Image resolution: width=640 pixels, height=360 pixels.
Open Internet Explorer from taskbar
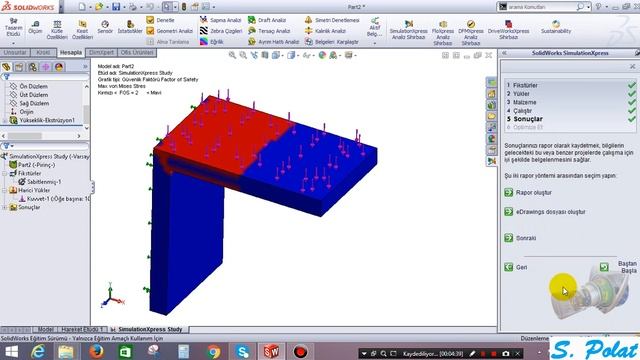pos(38,351)
